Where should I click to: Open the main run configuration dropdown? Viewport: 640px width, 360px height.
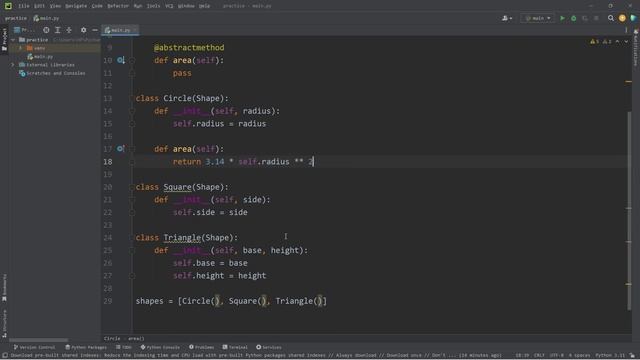point(538,18)
